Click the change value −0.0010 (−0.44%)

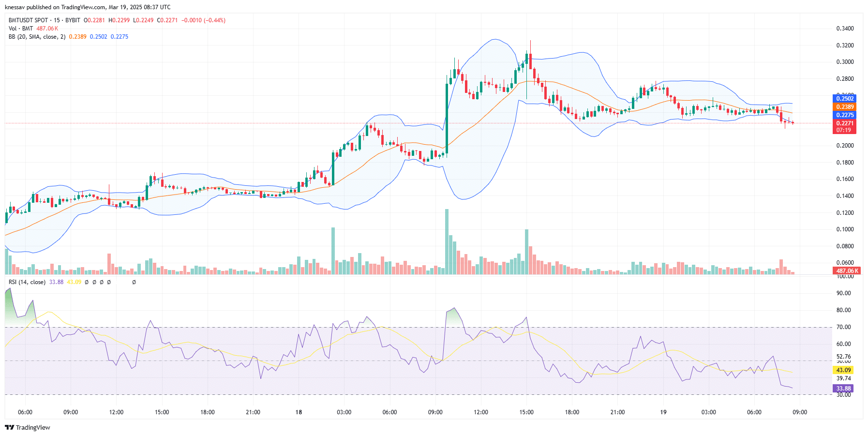point(203,20)
